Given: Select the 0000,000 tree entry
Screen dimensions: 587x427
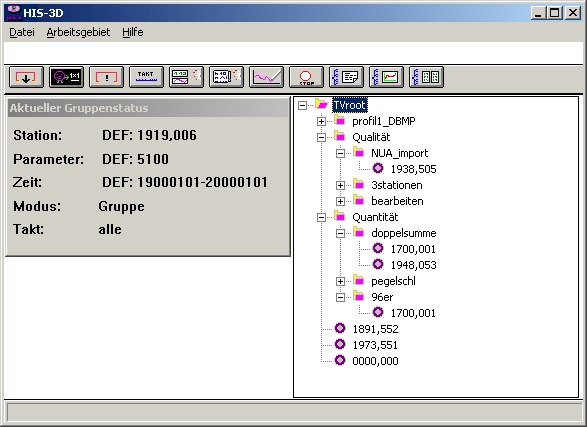Looking at the screenshot, I should [x=375, y=361].
